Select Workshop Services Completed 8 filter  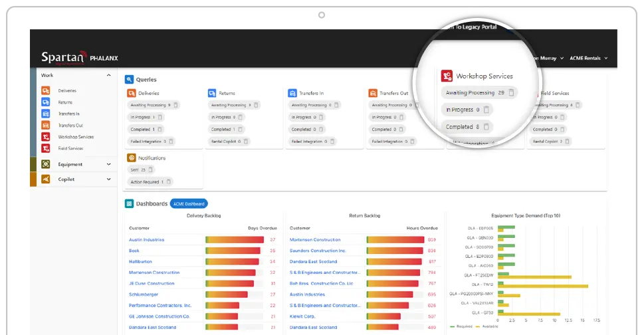[x=467, y=127]
